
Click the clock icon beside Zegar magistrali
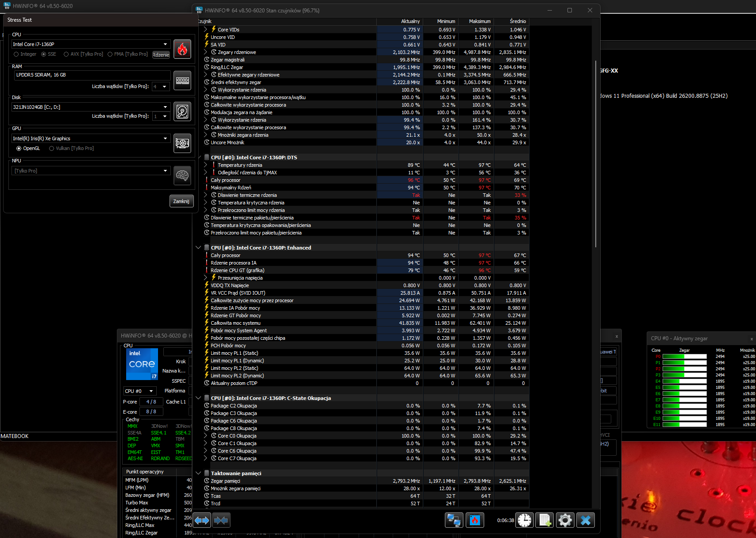[207, 60]
